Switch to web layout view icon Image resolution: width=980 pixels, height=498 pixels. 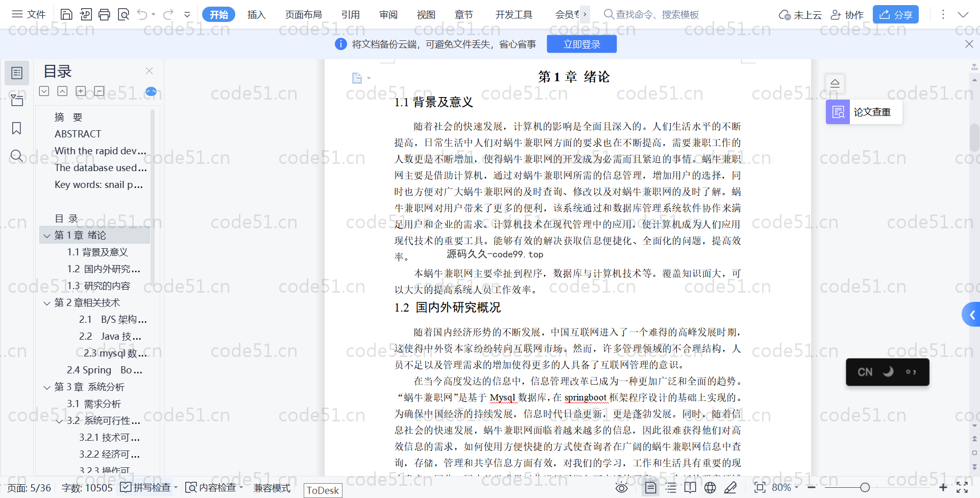coord(710,488)
